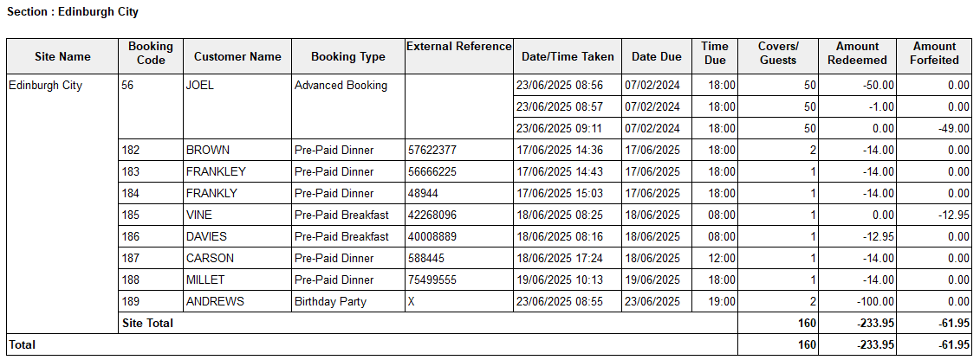Click the Amount Redeemed column header
Image resolution: width=980 pixels, height=360 pixels.
point(857,54)
